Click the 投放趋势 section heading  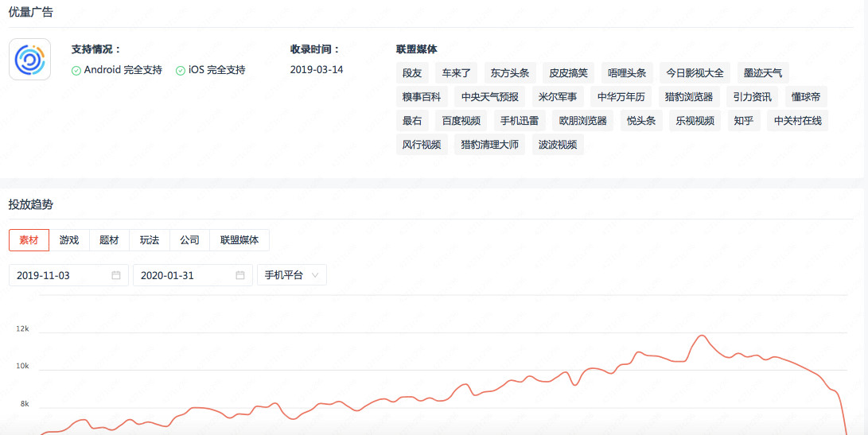click(x=31, y=204)
